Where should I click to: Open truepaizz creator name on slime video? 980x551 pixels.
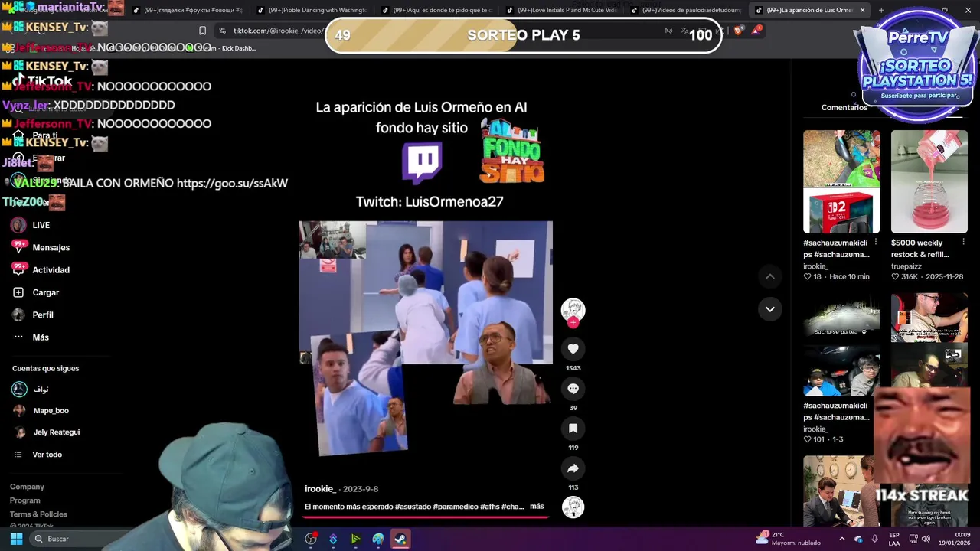[x=906, y=266]
